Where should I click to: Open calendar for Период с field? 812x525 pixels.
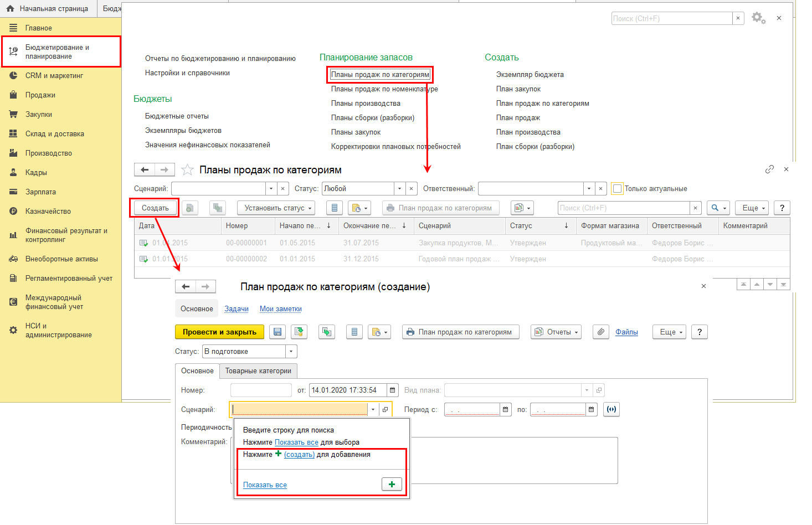506,409
